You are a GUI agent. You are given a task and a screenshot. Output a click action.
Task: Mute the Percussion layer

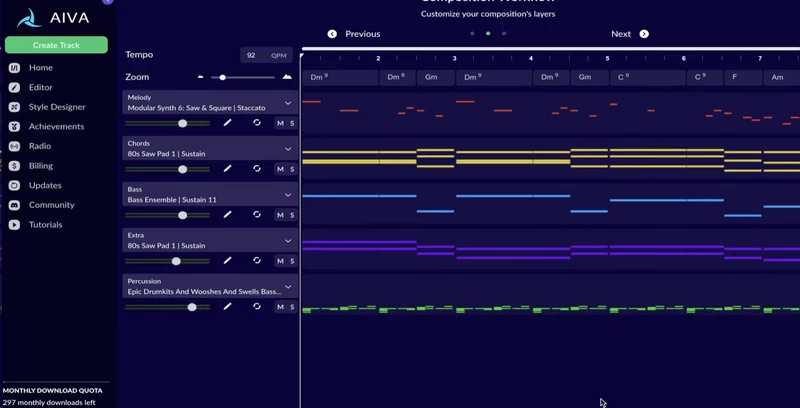pos(280,307)
